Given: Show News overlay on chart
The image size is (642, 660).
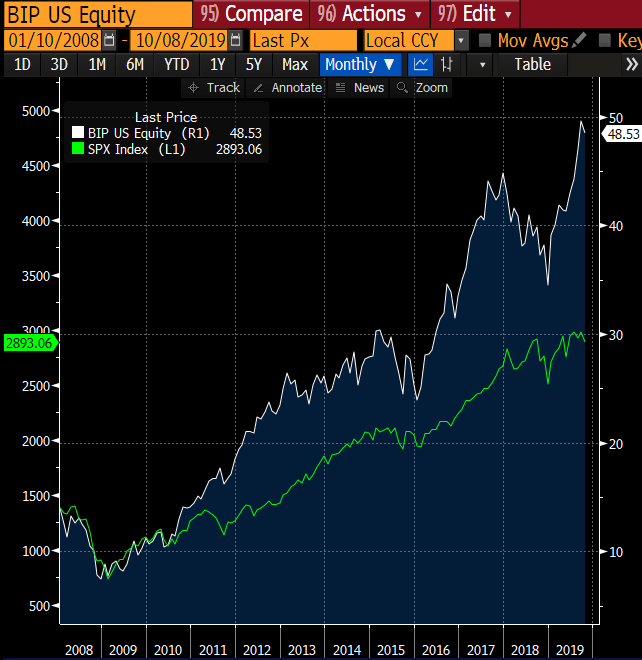Looking at the screenshot, I should pos(359,88).
